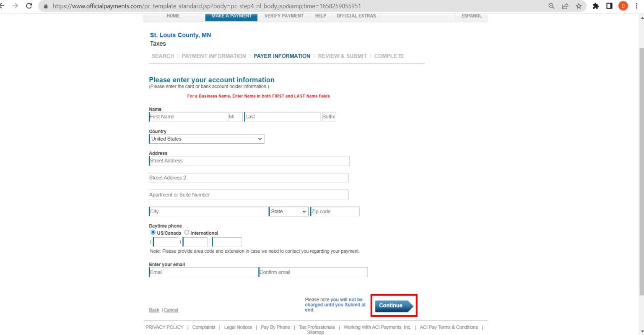The height and width of the screenshot is (335, 644).
Task: Open the Verify Payment tab
Action: [284, 16]
